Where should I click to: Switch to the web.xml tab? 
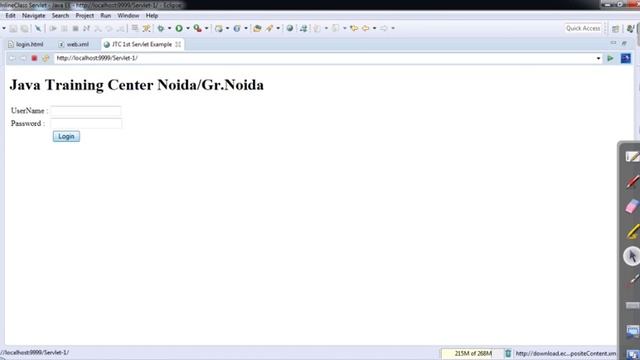click(x=74, y=44)
